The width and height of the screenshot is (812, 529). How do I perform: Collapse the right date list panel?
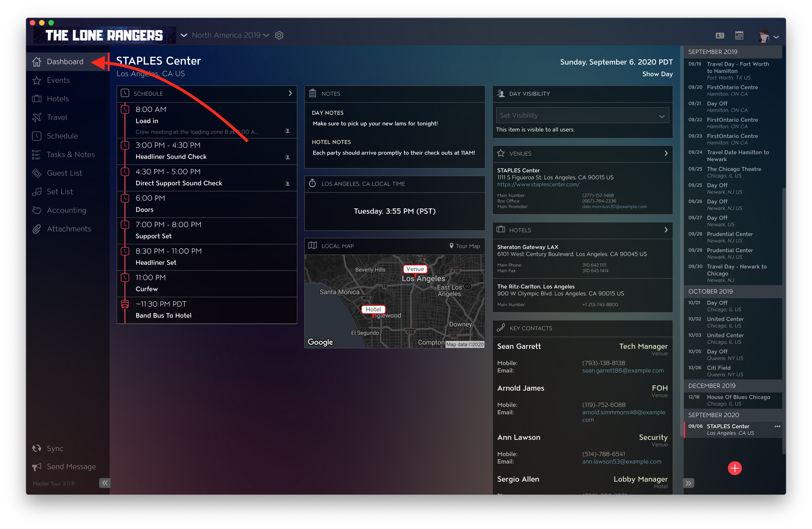coord(688,483)
